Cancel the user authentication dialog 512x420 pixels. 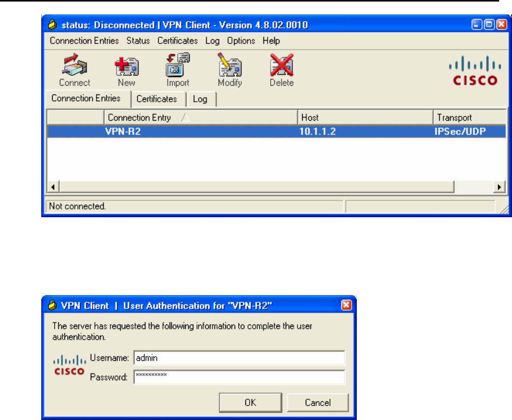coord(318,402)
